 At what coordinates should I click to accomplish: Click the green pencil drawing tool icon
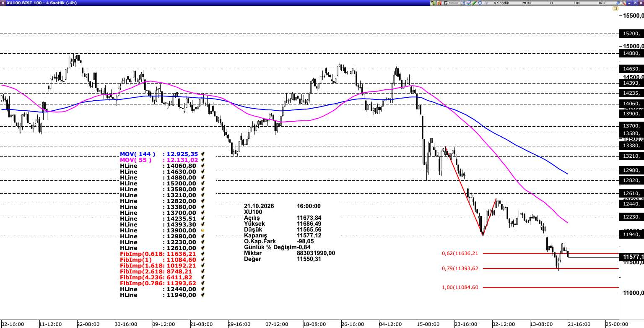474,3
